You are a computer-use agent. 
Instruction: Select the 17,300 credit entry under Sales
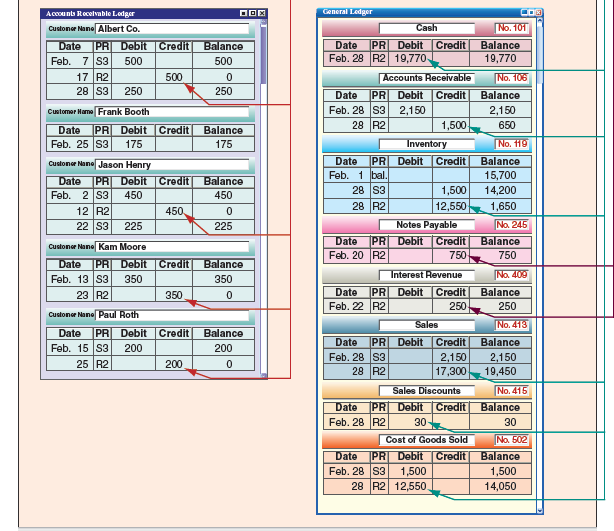451,371
